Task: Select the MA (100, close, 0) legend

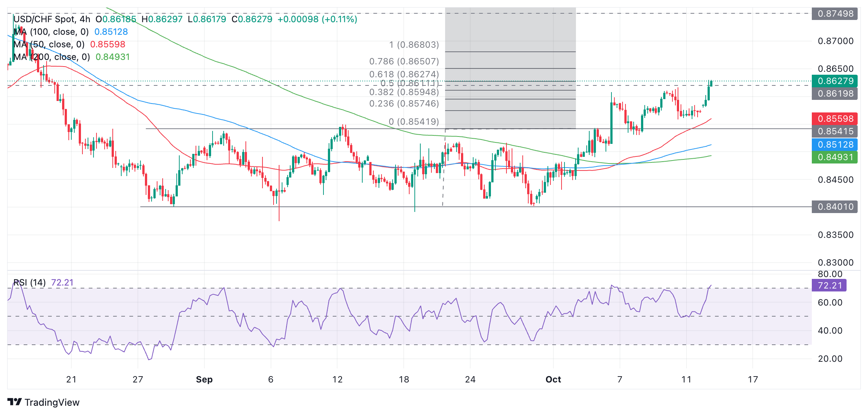Action: tap(51, 32)
